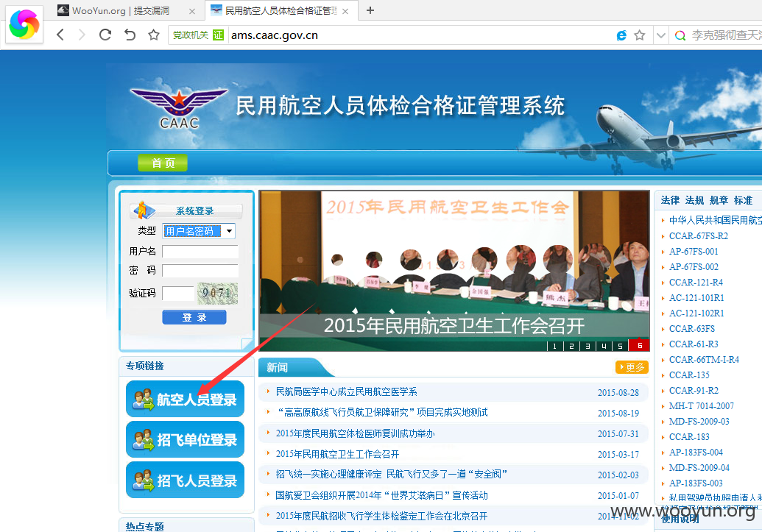Click the green certificate badge in the address bar
Viewport: 762px width, 532px height.
click(x=218, y=35)
